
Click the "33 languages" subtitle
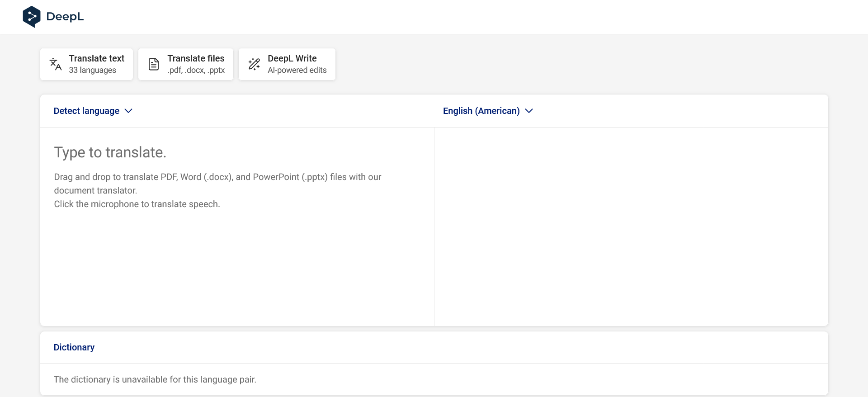click(92, 70)
